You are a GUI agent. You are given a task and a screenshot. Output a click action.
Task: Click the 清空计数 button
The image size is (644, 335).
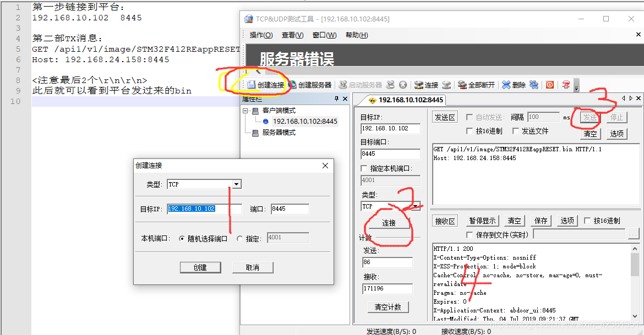click(x=388, y=307)
